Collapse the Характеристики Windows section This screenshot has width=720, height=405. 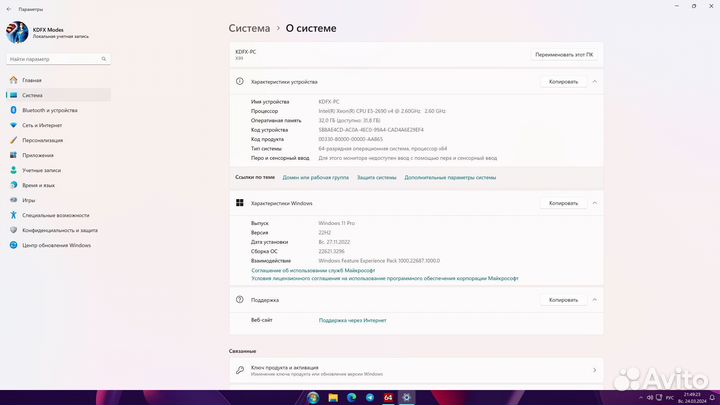pyautogui.click(x=595, y=203)
